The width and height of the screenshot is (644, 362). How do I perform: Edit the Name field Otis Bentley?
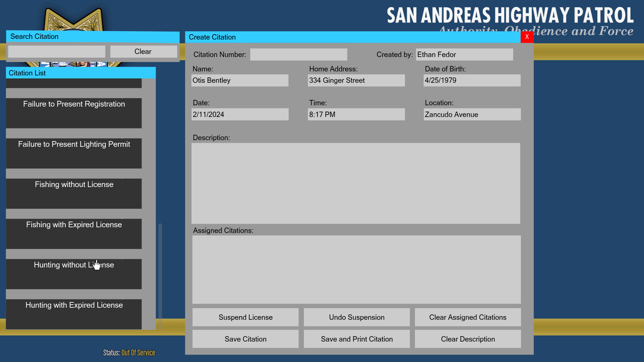click(x=239, y=80)
